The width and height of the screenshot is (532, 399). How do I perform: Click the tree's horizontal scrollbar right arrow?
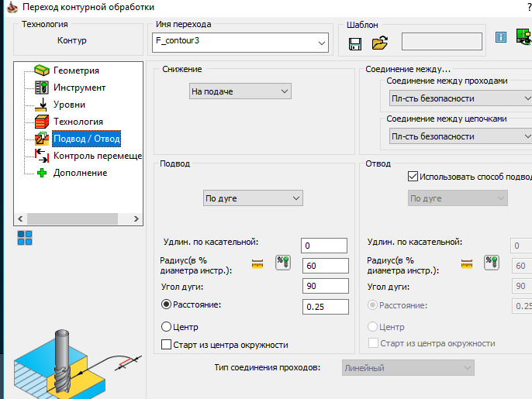[x=136, y=218]
